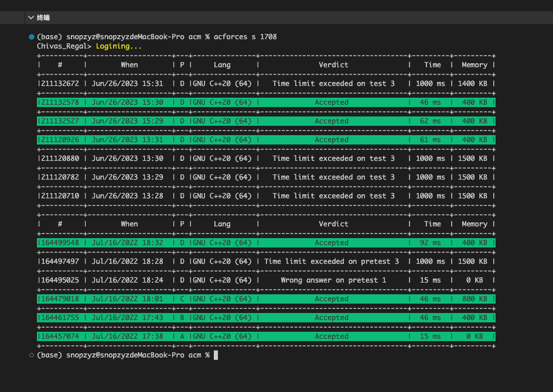The height and width of the screenshot is (392, 553).
Task: Click date 'Jul/16/2022 18:24'
Action: coord(127,280)
